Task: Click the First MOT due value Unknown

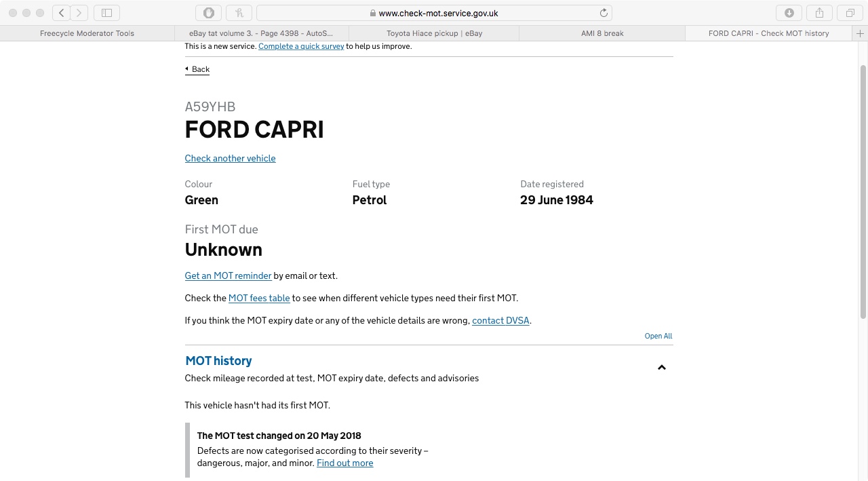Action: [x=224, y=250]
